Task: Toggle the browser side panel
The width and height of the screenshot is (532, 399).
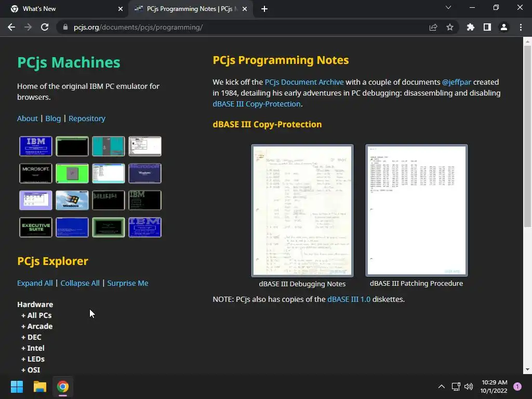Action: 487,27
